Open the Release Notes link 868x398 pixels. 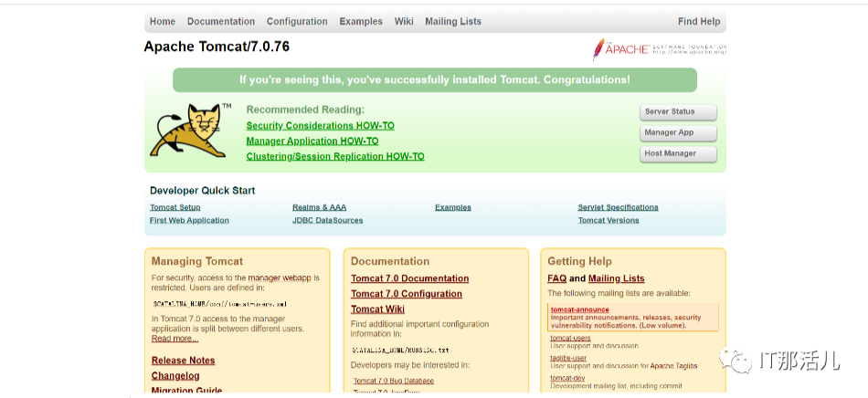184,361
